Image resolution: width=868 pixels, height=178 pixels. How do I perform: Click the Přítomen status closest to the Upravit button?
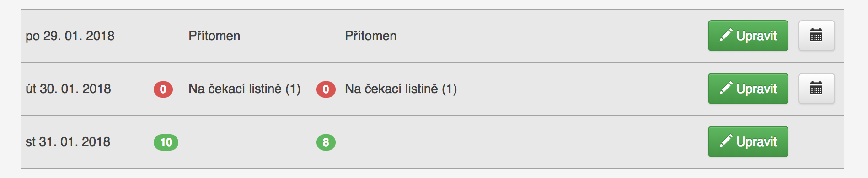371,36
